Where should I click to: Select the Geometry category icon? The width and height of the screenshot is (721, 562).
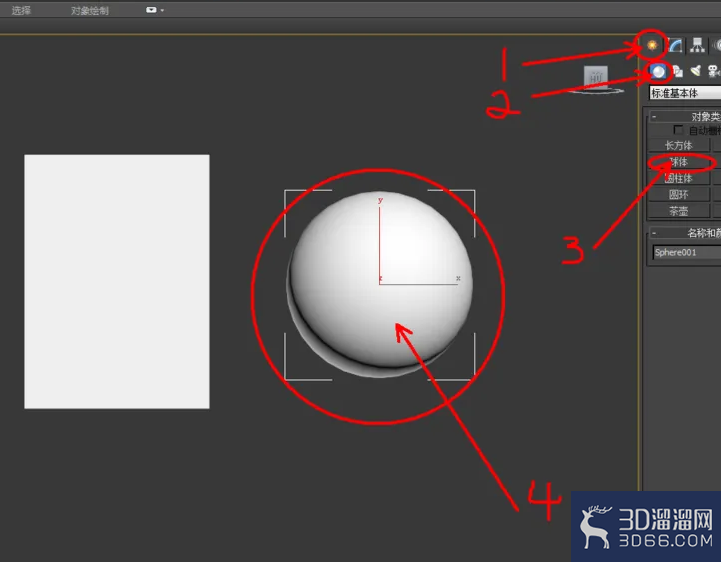pyautogui.click(x=658, y=71)
